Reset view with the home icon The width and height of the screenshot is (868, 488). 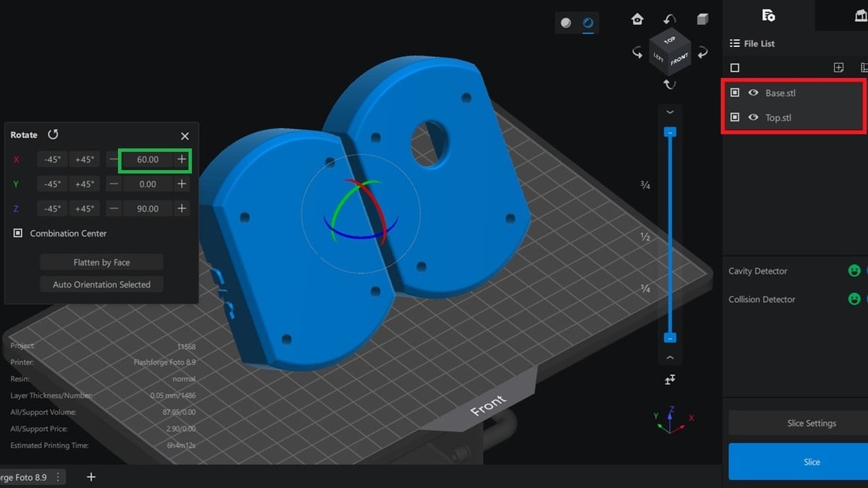637,19
